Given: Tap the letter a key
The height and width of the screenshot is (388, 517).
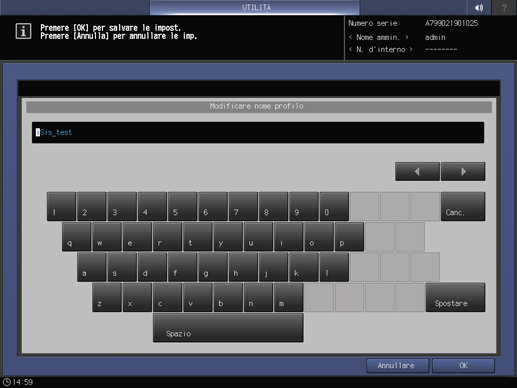Looking at the screenshot, I should click(x=92, y=267).
